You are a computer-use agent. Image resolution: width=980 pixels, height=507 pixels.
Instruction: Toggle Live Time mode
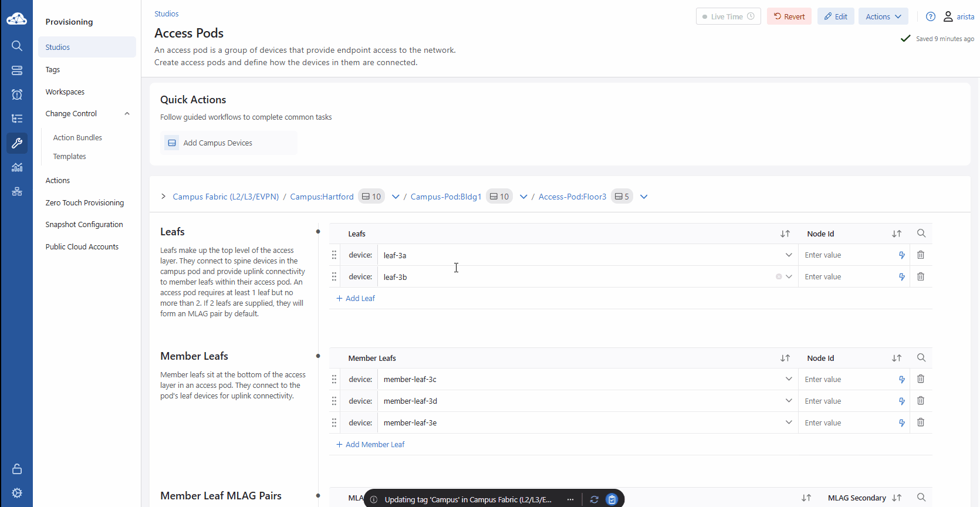point(728,16)
